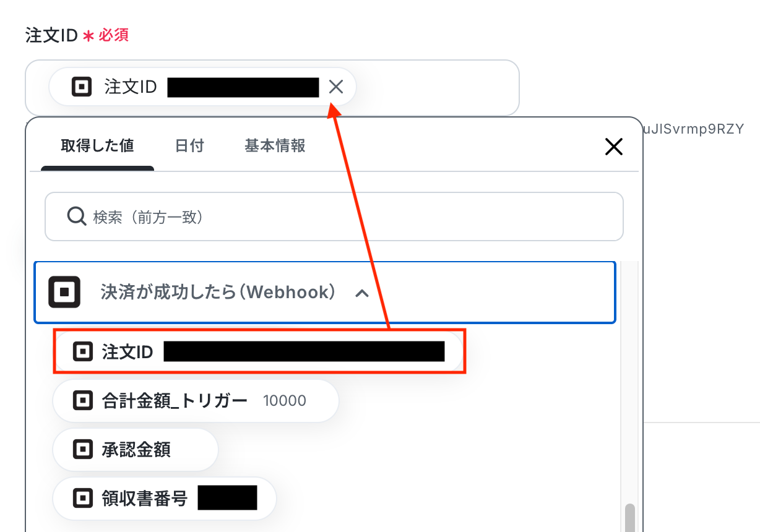Screen dimensions: 760x532
Task: Open the 基本情報 tab
Action: (x=275, y=146)
